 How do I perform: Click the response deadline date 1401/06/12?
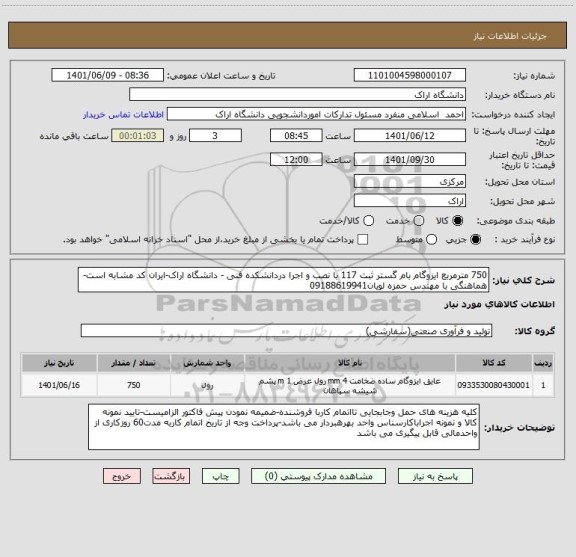tap(410, 136)
